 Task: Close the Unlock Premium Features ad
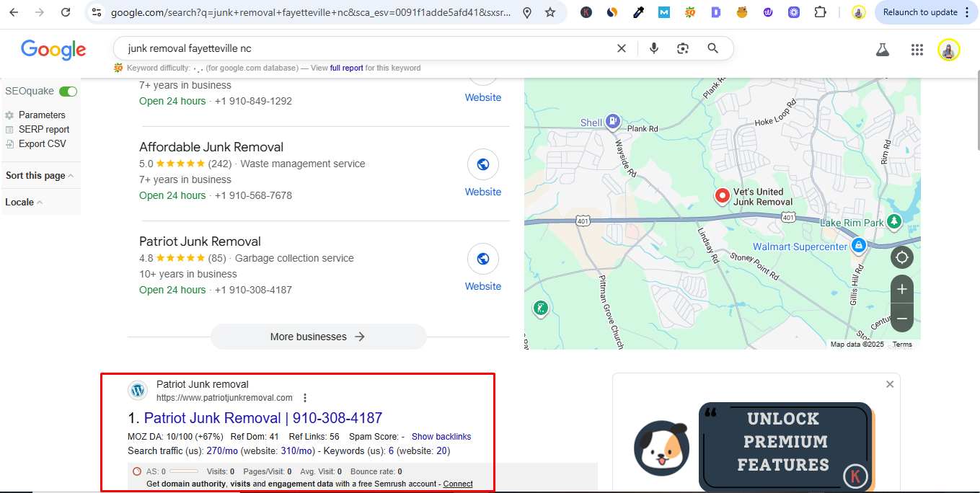click(890, 384)
